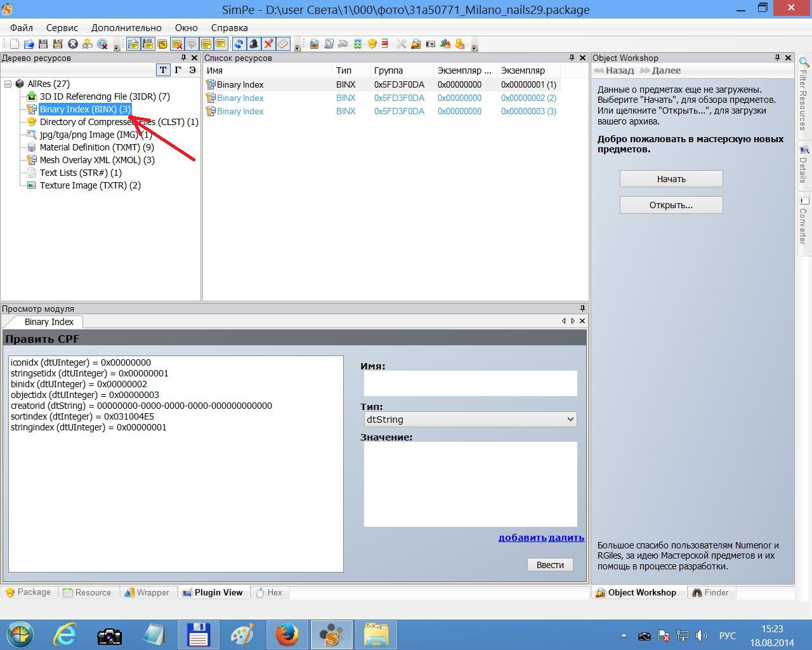The height and width of the screenshot is (650, 812).
Task: Click the Filter Resources magnifier side icon
Action: (804, 62)
